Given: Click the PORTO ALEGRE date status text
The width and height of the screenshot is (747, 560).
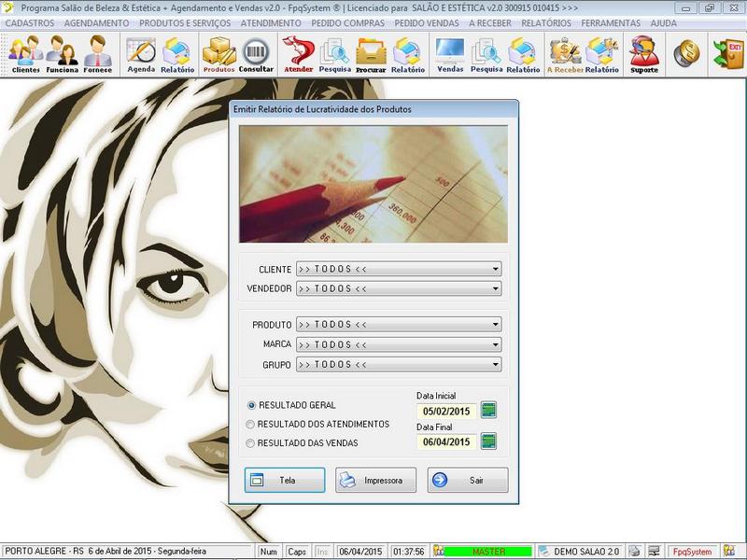Looking at the screenshot, I should coord(106,551).
